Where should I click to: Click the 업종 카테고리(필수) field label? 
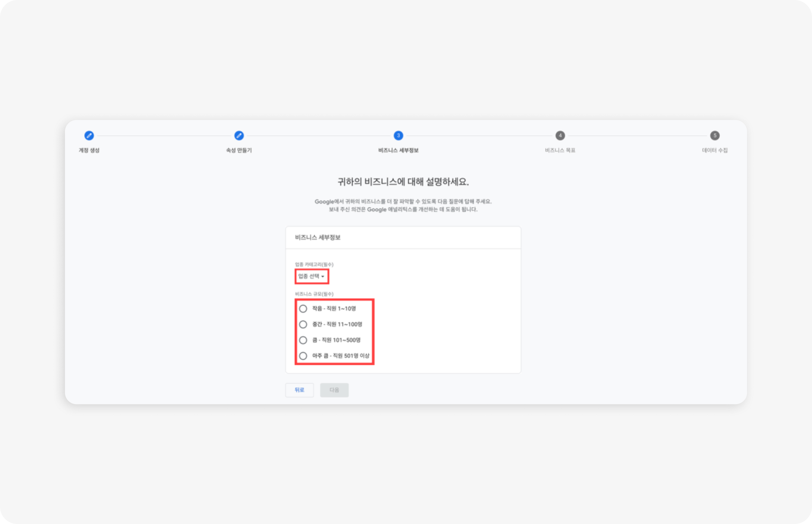pyautogui.click(x=314, y=264)
